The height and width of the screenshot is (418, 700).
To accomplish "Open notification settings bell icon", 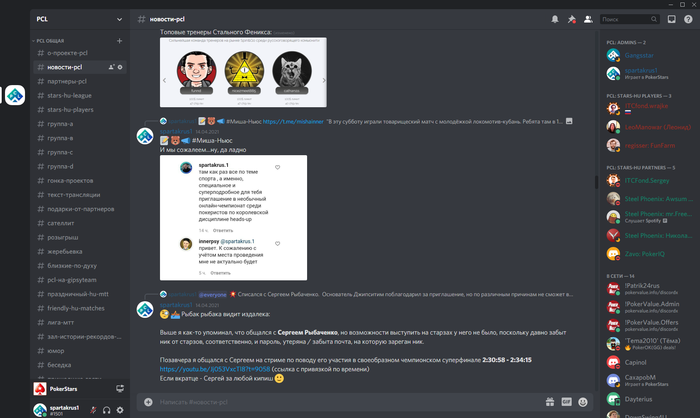I will pos(554,19).
